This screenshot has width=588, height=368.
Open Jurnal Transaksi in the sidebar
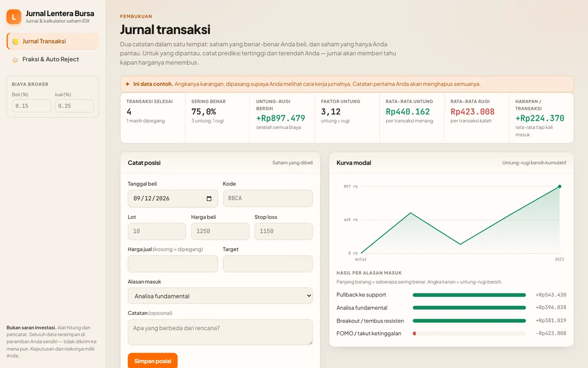53,41
